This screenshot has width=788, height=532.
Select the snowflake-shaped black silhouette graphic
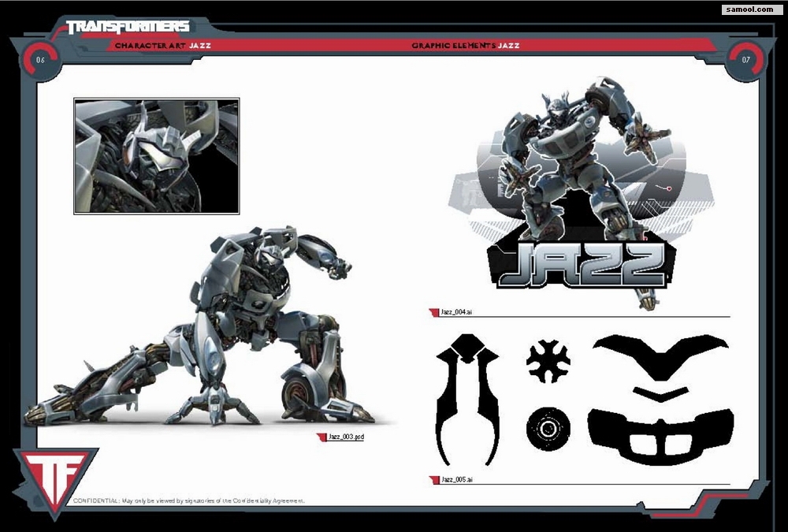coord(548,360)
